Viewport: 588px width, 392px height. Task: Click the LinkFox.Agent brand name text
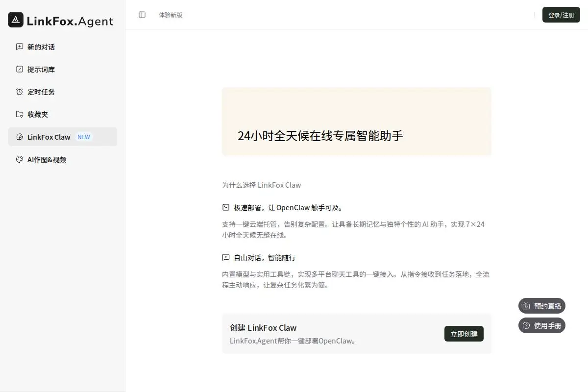[70, 21]
